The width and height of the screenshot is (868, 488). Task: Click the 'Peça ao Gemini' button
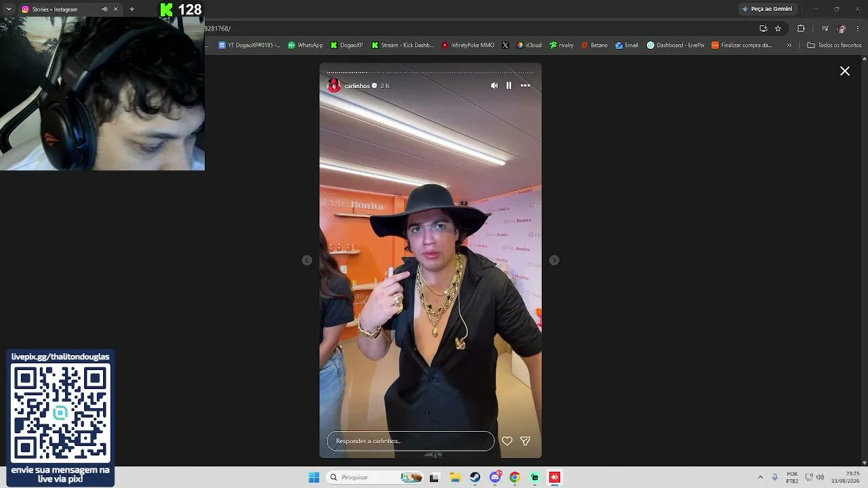click(767, 9)
